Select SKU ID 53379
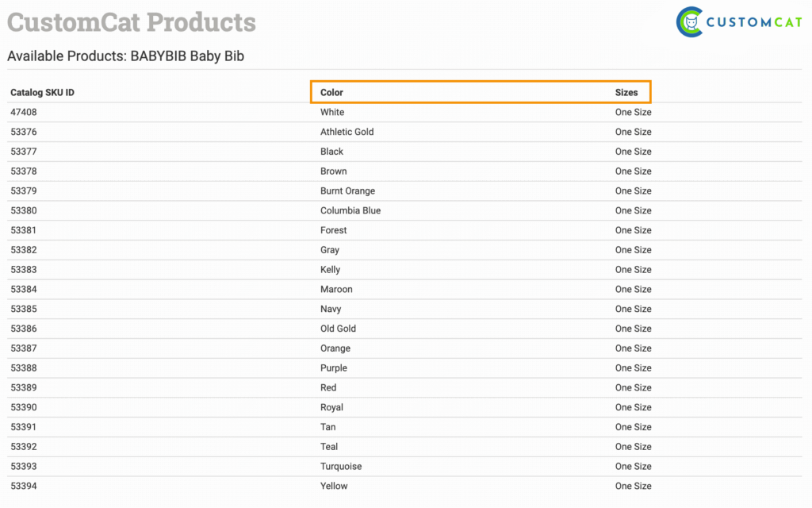The image size is (812, 508). click(24, 190)
